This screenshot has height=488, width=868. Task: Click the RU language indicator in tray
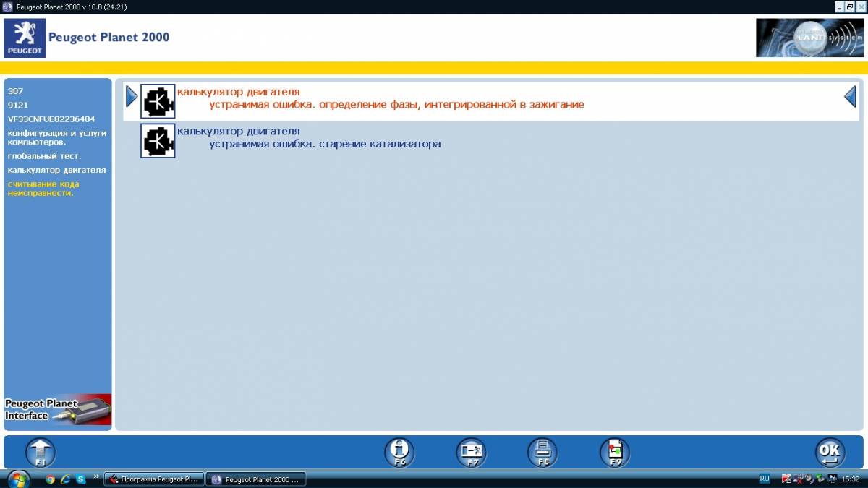pos(765,479)
